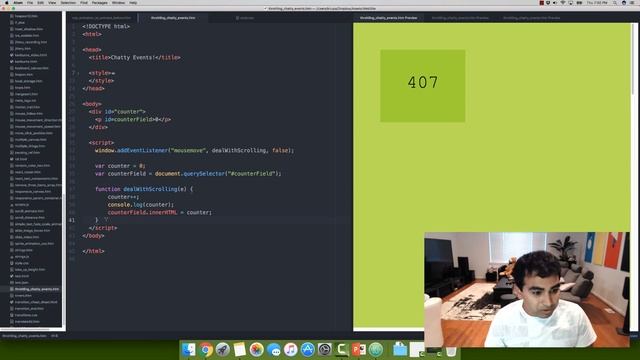Open timers.htm from the file tree
The width and height of the screenshot is (640, 360).
(23, 296)
